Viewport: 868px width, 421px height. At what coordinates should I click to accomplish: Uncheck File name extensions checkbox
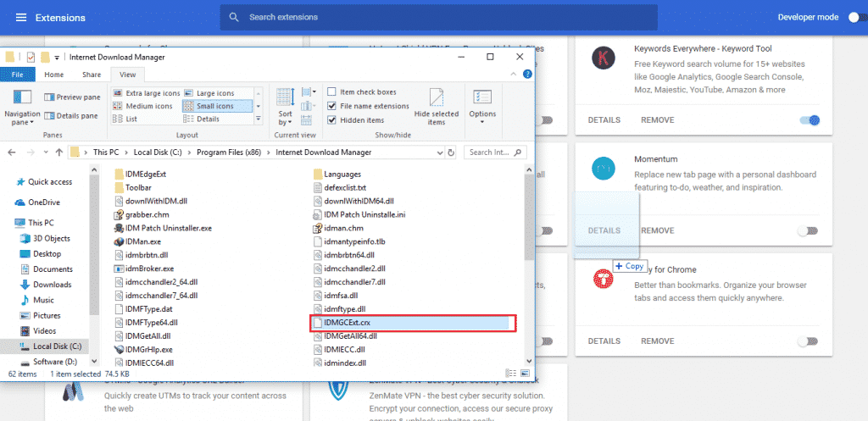click(332, 106)
